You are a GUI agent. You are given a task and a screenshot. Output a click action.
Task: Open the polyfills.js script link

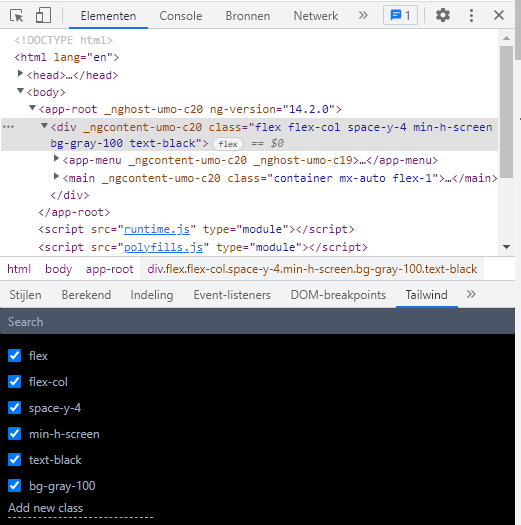[x=163, y=247]
